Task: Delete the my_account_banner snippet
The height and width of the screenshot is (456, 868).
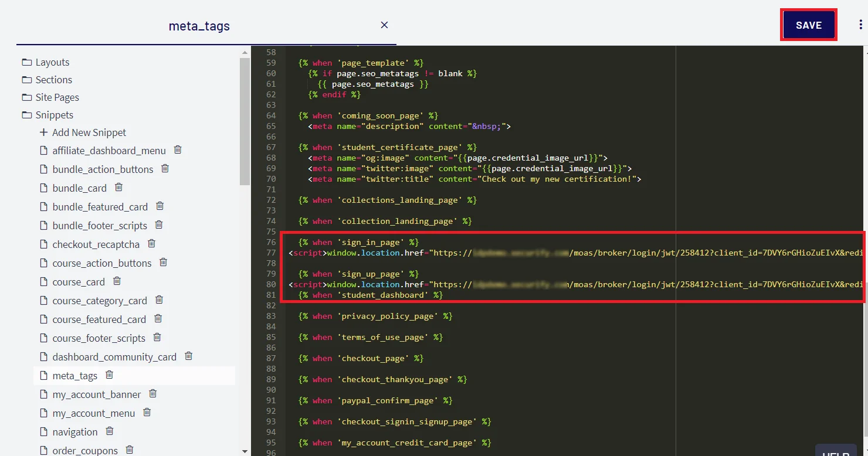Action: point(152,394)
